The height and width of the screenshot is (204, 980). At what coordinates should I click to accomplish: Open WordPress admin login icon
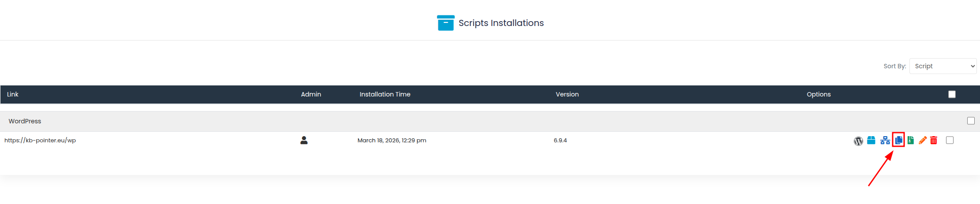coord(858,141)
